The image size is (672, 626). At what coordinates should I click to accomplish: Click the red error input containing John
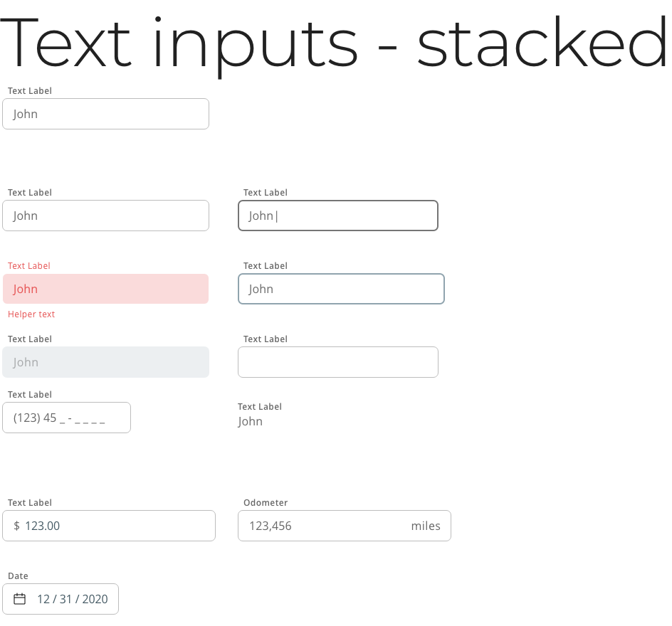click(105, 289)
